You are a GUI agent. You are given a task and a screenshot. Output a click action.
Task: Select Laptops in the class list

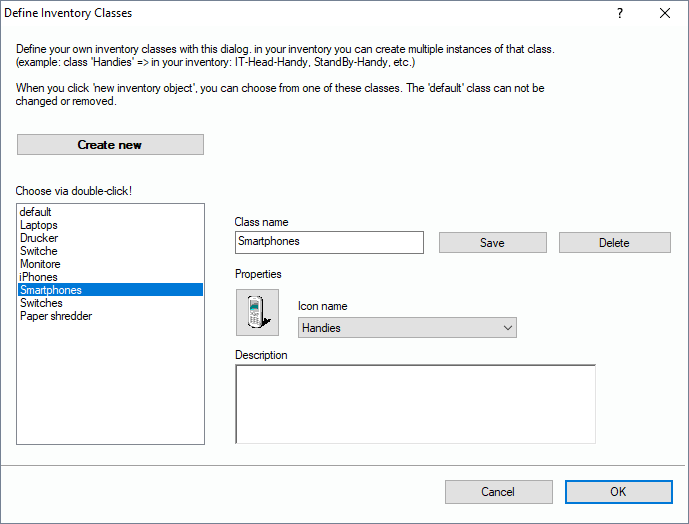(x=39, y=225)
